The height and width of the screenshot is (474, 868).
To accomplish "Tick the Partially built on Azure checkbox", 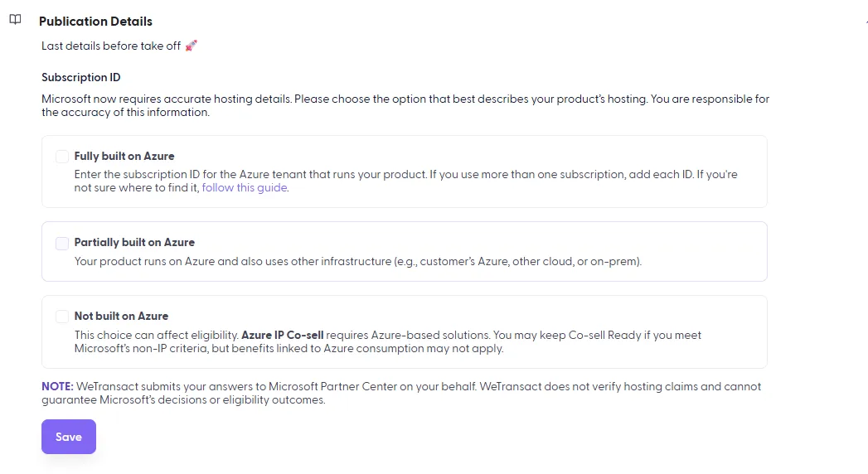I will (62, 243).
